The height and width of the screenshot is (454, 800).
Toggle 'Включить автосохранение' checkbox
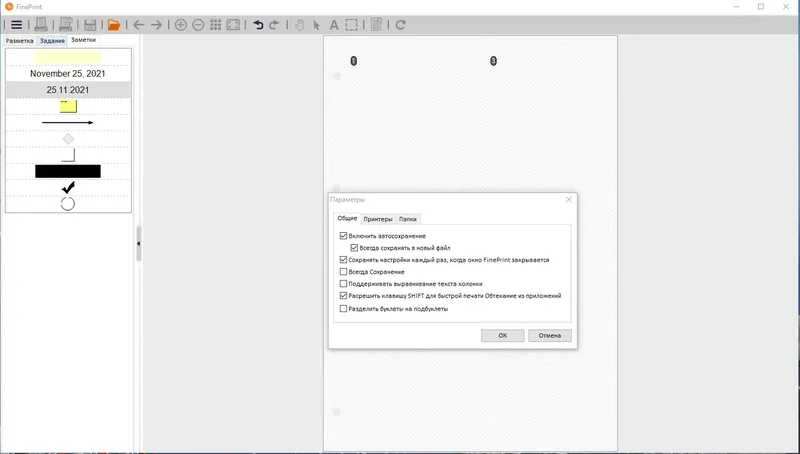[x=343, y=236]
